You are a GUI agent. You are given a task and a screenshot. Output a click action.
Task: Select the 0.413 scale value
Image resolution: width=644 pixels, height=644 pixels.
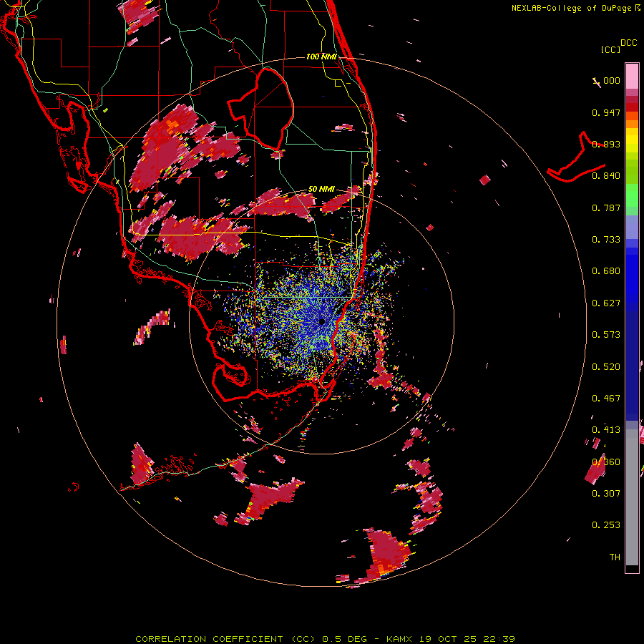pyautogui.click(x=606, y=430)
